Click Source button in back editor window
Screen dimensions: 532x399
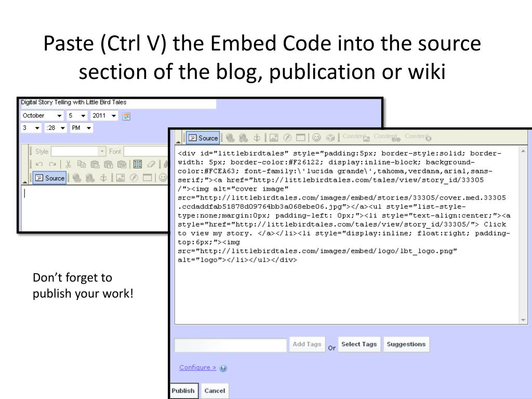(49, 178)
